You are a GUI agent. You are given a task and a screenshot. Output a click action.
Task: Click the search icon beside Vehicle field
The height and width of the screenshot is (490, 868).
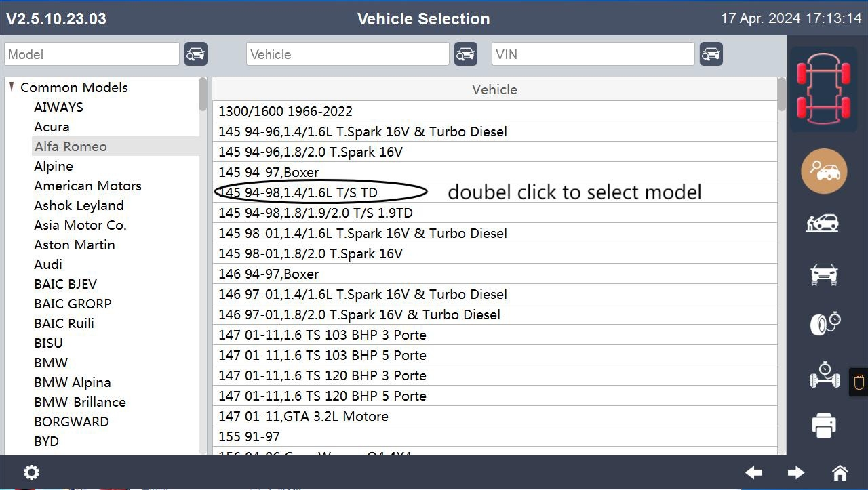466,54
